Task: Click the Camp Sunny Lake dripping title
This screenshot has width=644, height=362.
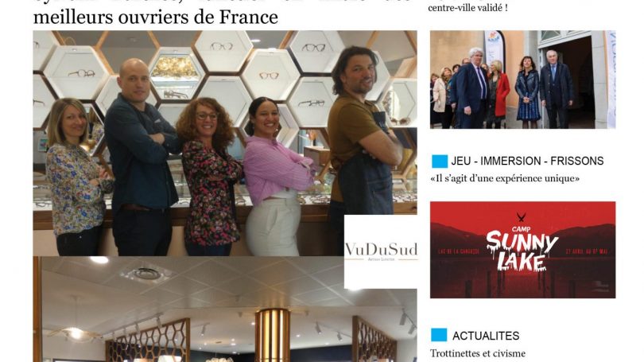Action: tap(522, 249)
